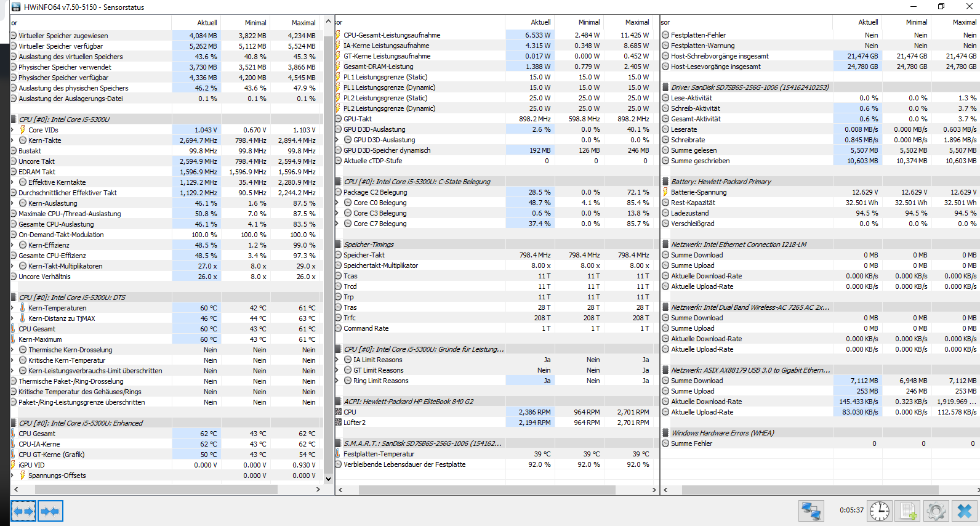Click the right arrow of the middle panel horizontal scrollbar

pyautogui.click(x=654, y=490)
